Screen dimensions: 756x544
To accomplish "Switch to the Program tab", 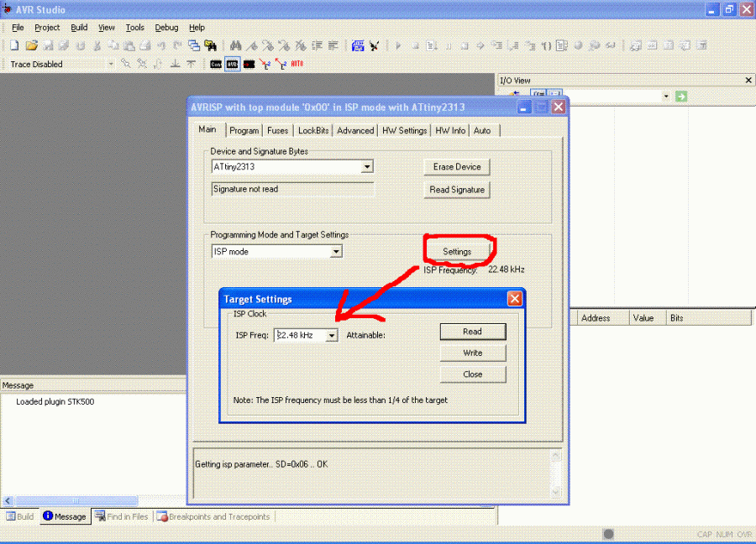I will [x=244, y=131].
